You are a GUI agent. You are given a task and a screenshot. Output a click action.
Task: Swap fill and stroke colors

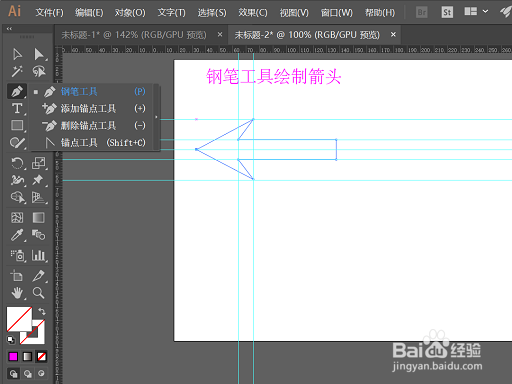coord(42,311)
